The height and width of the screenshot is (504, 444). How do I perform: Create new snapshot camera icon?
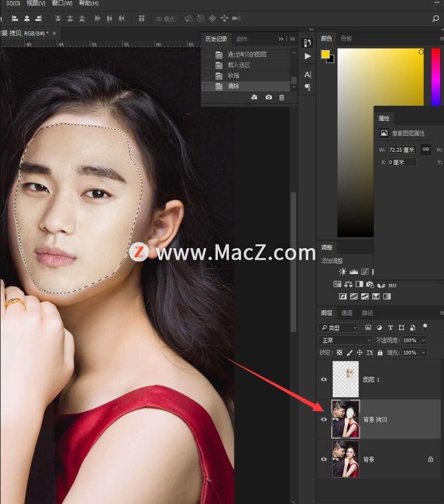click(269, 97)
